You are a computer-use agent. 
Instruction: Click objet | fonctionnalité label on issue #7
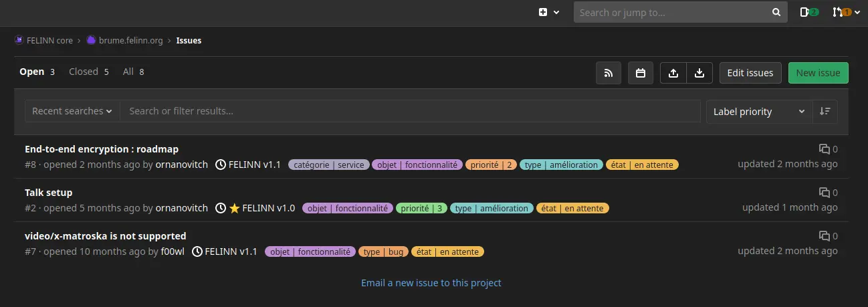(x=310, y=251)
